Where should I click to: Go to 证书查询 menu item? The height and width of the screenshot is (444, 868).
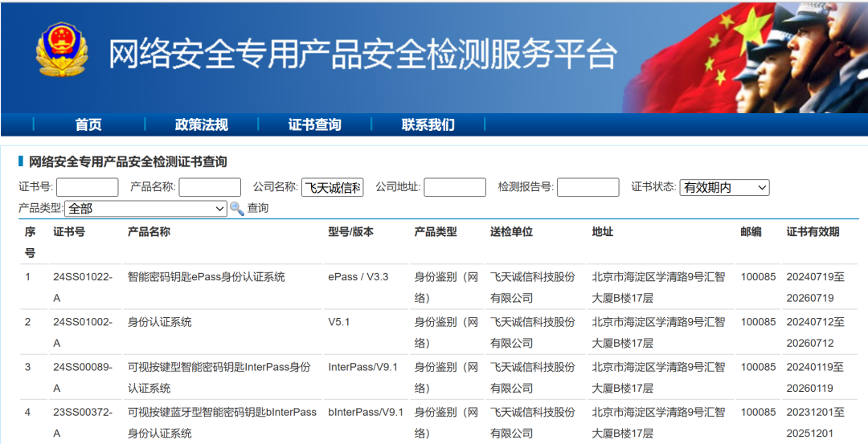click(314, 125)
